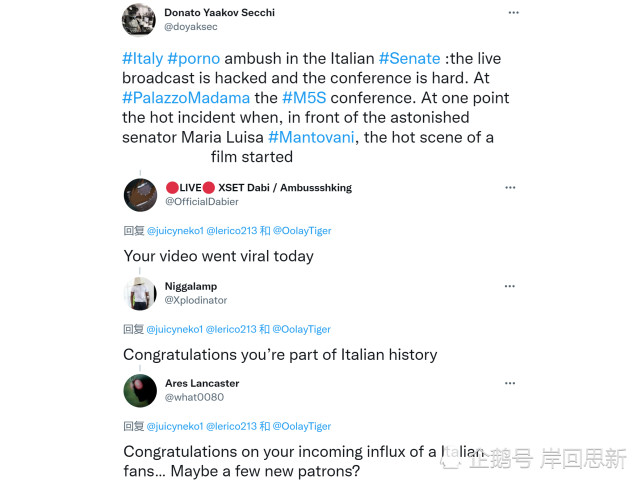Open the #PalazzoMadama hashtag
Image resolution: width=641 pixels, height=481 pixels.
click(x=184, y=98)
